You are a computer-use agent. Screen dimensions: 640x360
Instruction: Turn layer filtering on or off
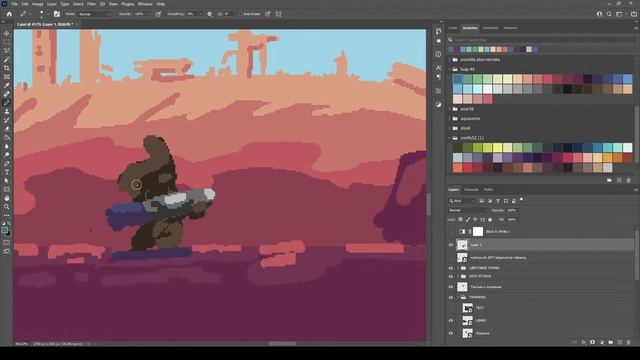[522, 200]
